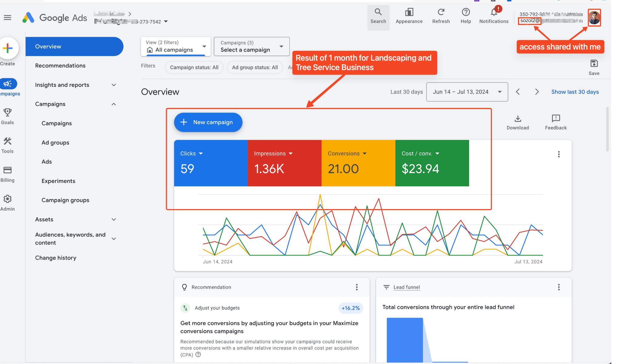Click the Ad group status: All filter chip

coord(255,67)
